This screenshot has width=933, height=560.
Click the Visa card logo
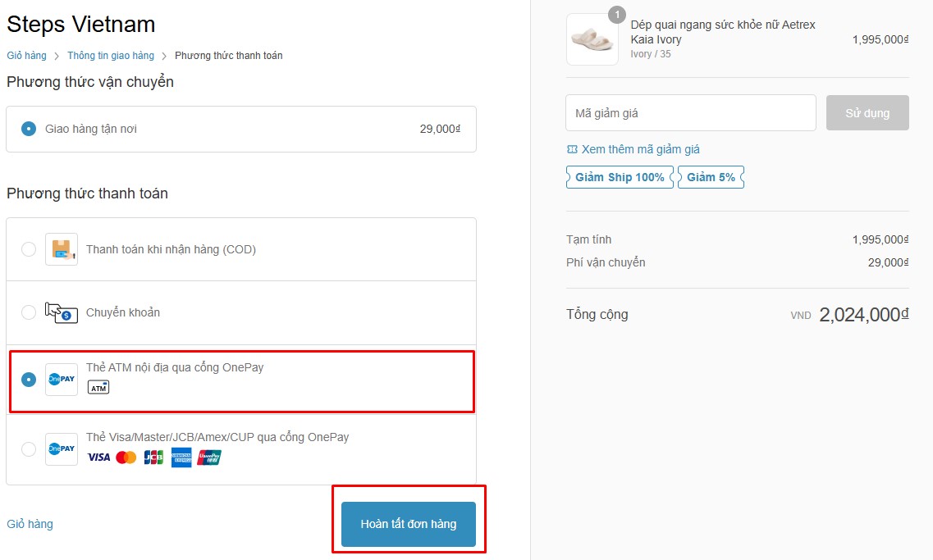coord(98,458)
